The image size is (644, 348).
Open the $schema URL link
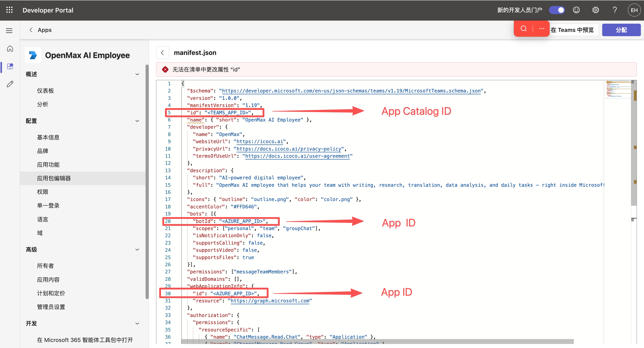(x=351, y=91)
